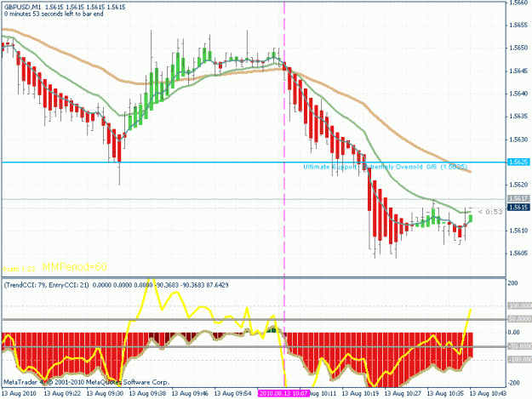Click the '13 Aug 09:30' time axis label
This screenshot has height=399, width=532.
[x=105, y=394]
